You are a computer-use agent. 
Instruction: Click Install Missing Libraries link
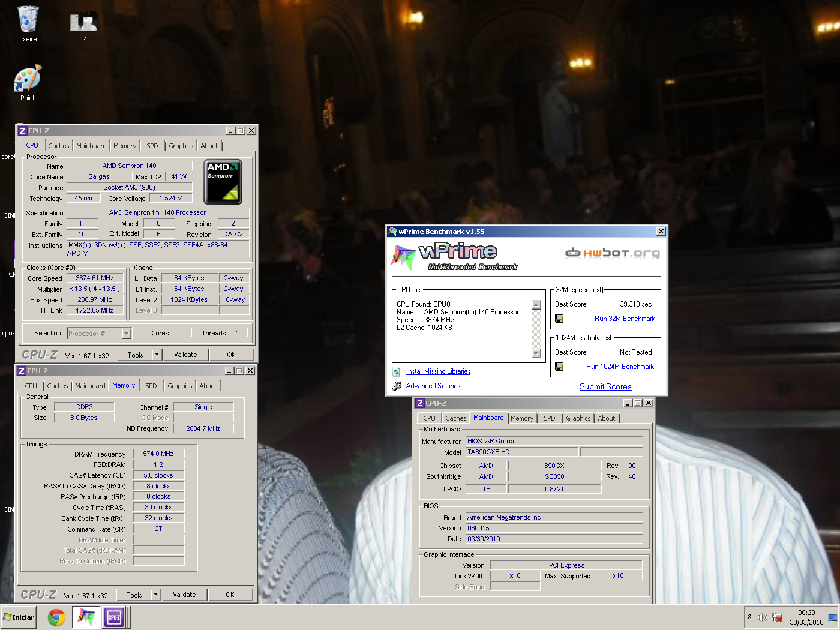tap(438, 372)
